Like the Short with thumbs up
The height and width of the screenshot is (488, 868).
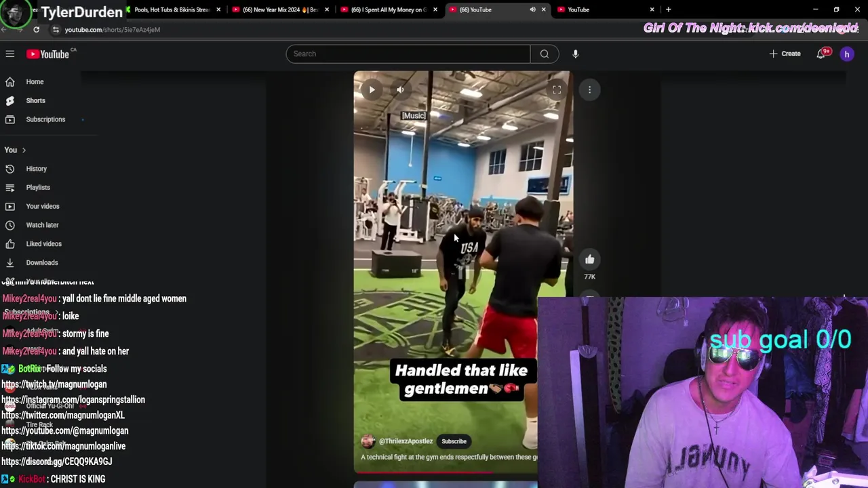click(589, 259)
